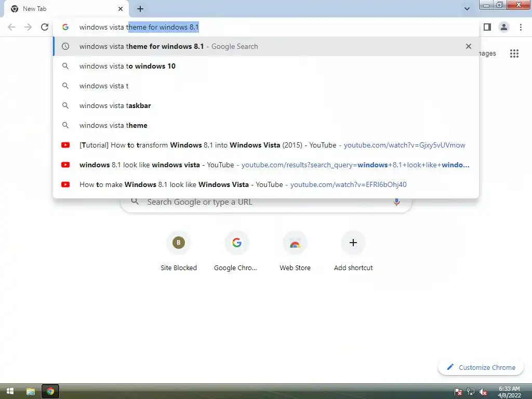Click the Search Google or type a URL box

[267, 202]
